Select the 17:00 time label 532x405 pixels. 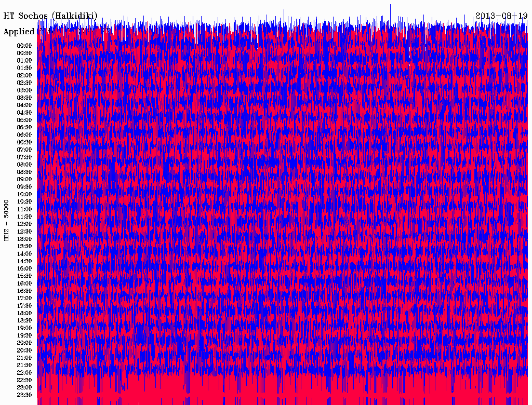24,299
